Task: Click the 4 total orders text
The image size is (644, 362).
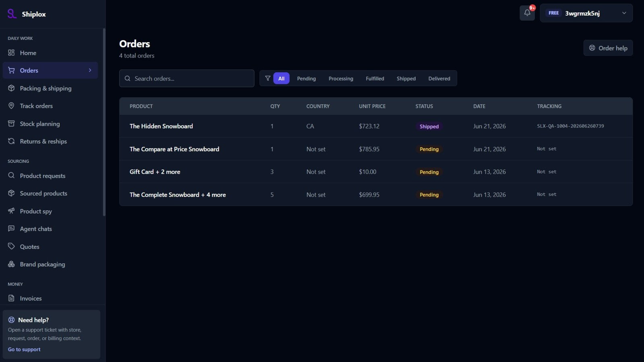Action: pos(137,56)
